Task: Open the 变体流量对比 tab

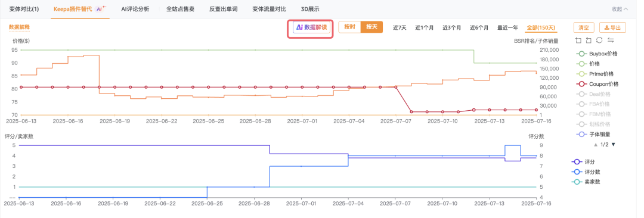Action: click(x=269, y=8)
